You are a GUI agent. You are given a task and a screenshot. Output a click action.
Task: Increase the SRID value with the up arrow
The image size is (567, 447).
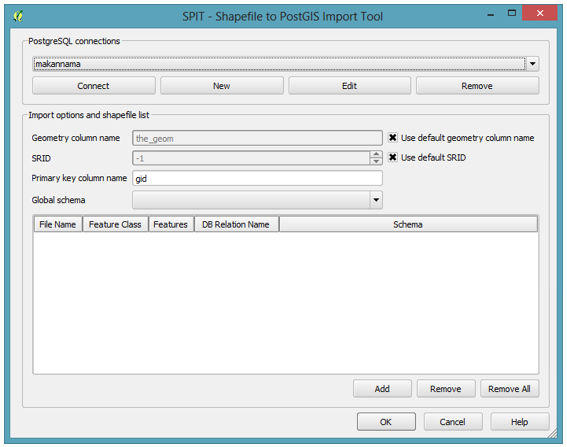point(376,154)
